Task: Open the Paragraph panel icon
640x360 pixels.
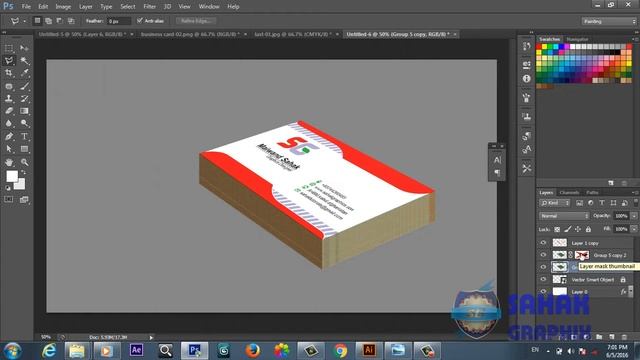Action: [x=497, y=173]
